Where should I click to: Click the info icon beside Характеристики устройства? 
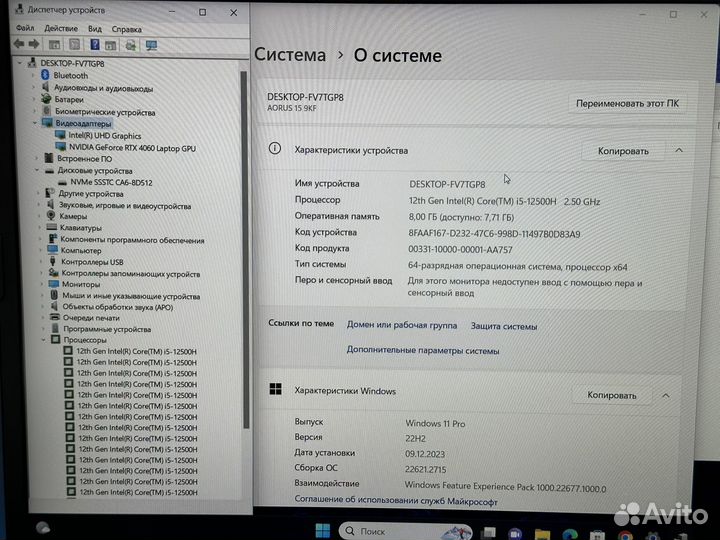[275, 148]
